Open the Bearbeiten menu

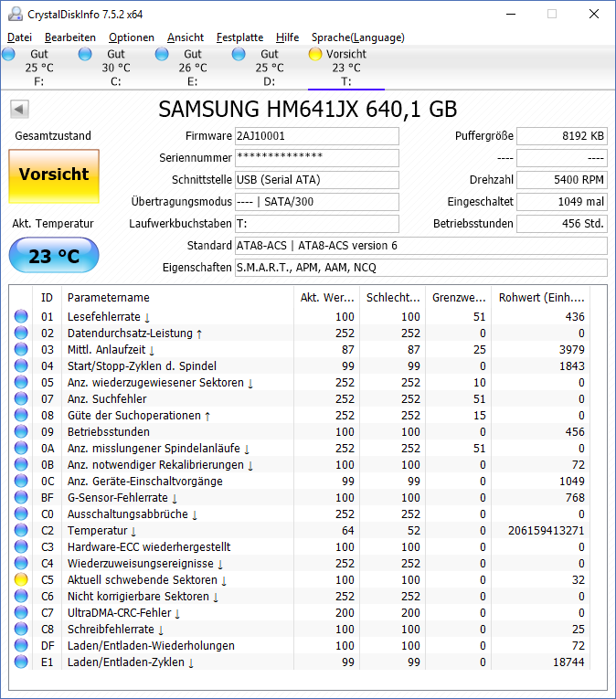coord(70,37)
